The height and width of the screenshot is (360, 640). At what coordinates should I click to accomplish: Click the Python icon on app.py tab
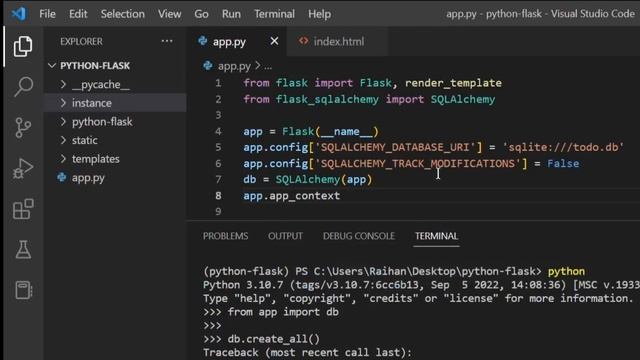coord(203,41)
